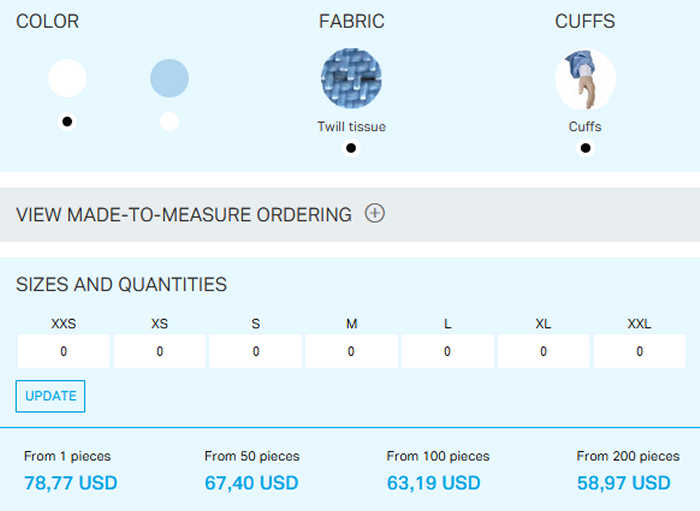Screen dimensions: 700x511
Task: Select the L size quantity box
Action: pyautogui.click(x=447, y=352)
